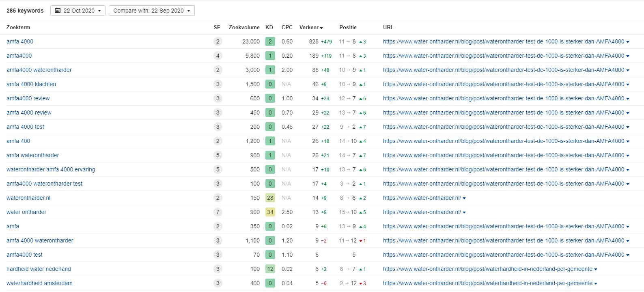The width and height of the screenshot is (644, 292).
Task: Open the keyword 'amfa 4000 waterontharder'
Action: pos(40,240)
